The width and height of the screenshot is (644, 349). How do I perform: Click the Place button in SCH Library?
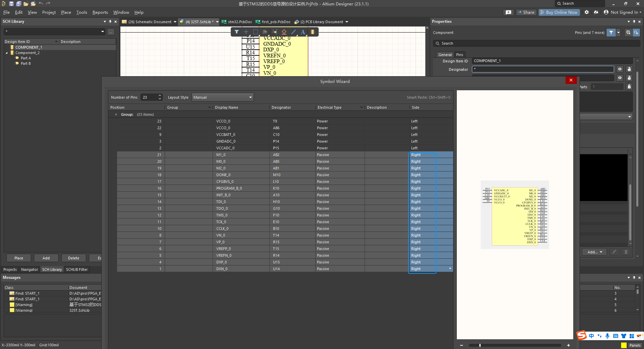pos(19,258)
